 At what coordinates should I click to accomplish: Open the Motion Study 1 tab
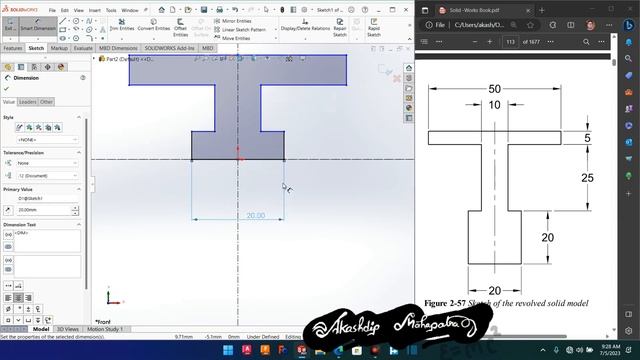105,329
